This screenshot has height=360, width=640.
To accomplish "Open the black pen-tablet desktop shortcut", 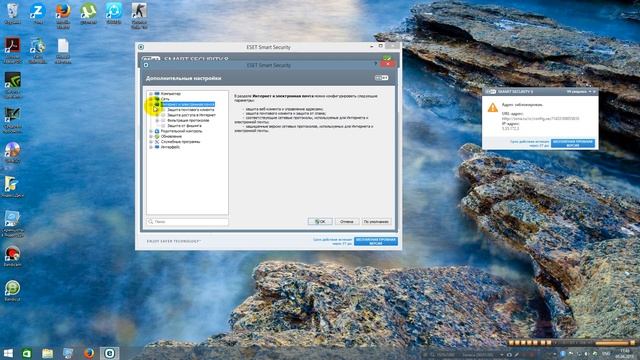I will tap(12, 119).
